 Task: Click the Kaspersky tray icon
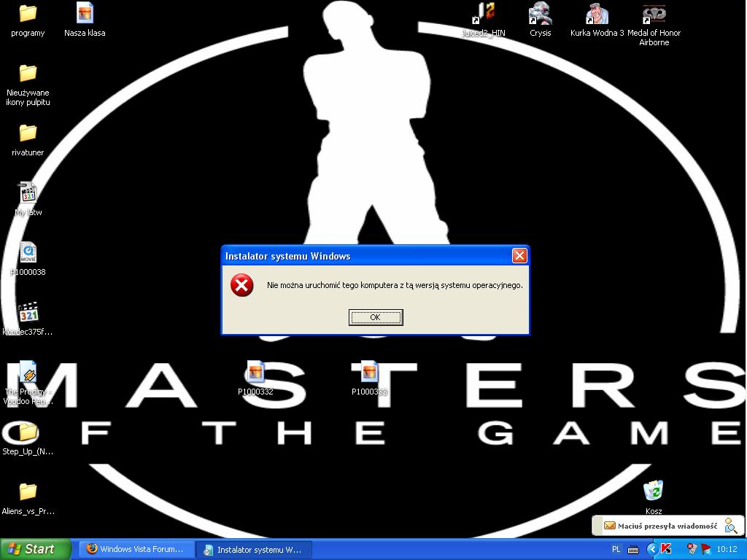(666, 550)
